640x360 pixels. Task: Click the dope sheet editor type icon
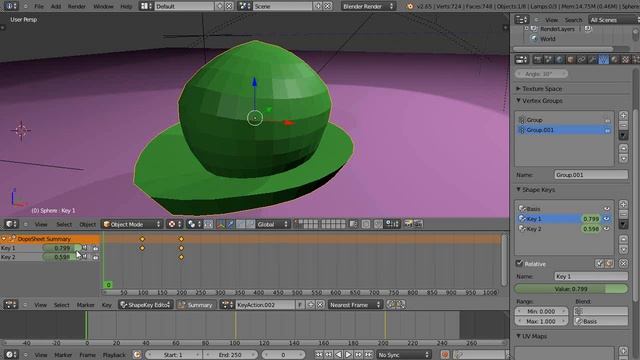pos(10,304)
